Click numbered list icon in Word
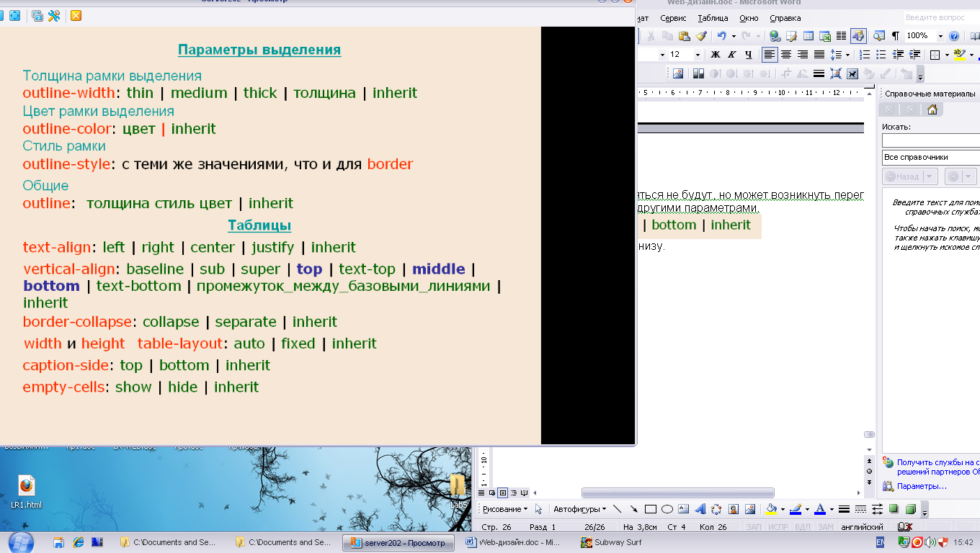 865,55
